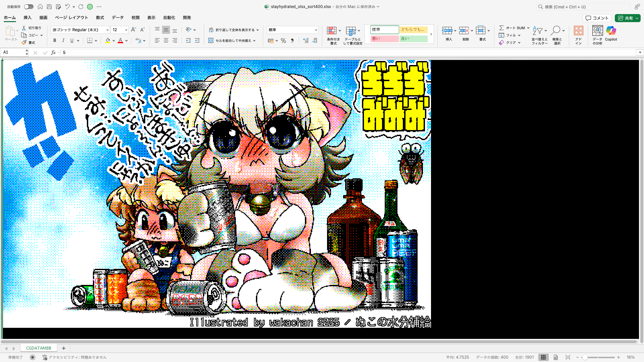Toggle align text left
Image resolution: width=644 pixels, height=362 pixels.
point(157,41)
